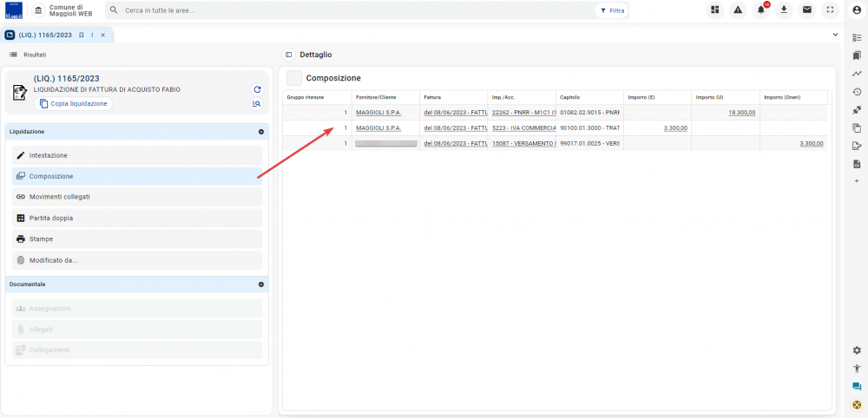This screenshot has height=418, width=868.
Task: Open Movimenti collegati
Action: point(137,197)
